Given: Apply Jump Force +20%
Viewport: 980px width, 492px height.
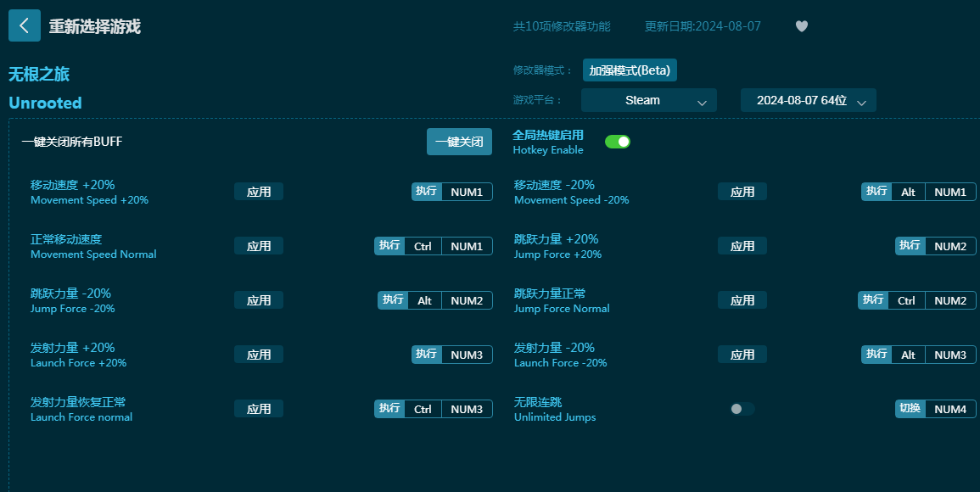Looking at the screenshot, I should coord(742,246).
